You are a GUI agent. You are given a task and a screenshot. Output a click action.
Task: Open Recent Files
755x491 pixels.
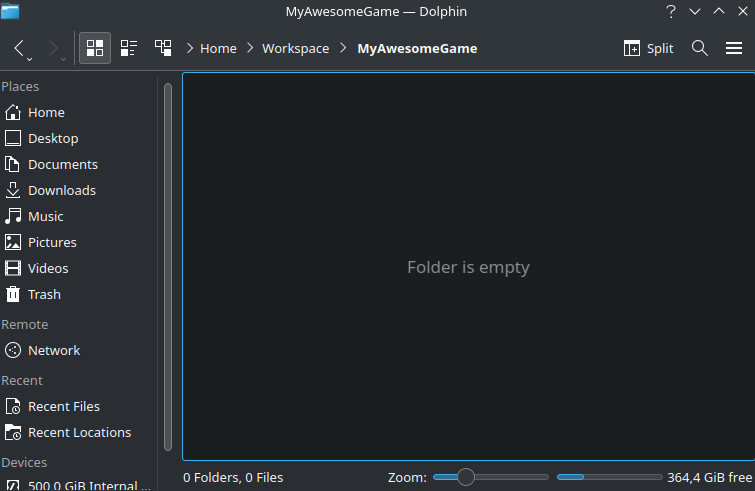click(79, 406)
